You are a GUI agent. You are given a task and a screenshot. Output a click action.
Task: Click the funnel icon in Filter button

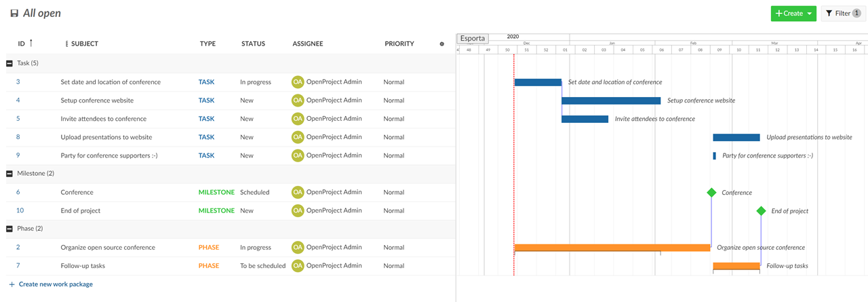829,14
